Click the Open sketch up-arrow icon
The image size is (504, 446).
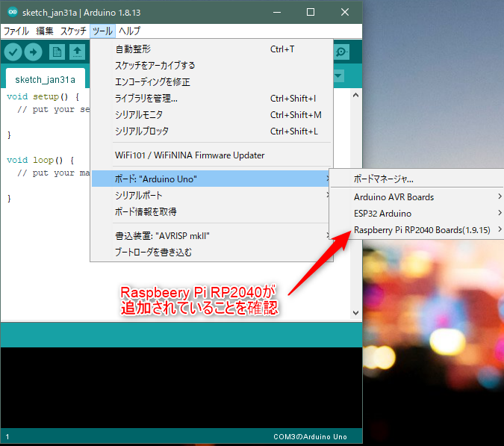pyautogui.click(x=77, y=52)
